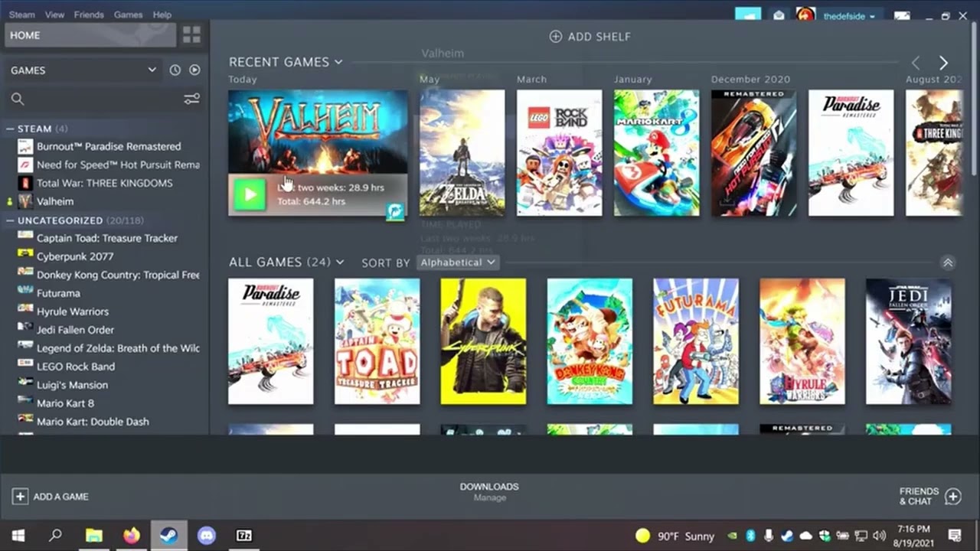Image resolution: width=980 pixels, height=551 pixels.
Task: Select Mario Kart 8 in the sidebar
Action: (x=108, y=403)
